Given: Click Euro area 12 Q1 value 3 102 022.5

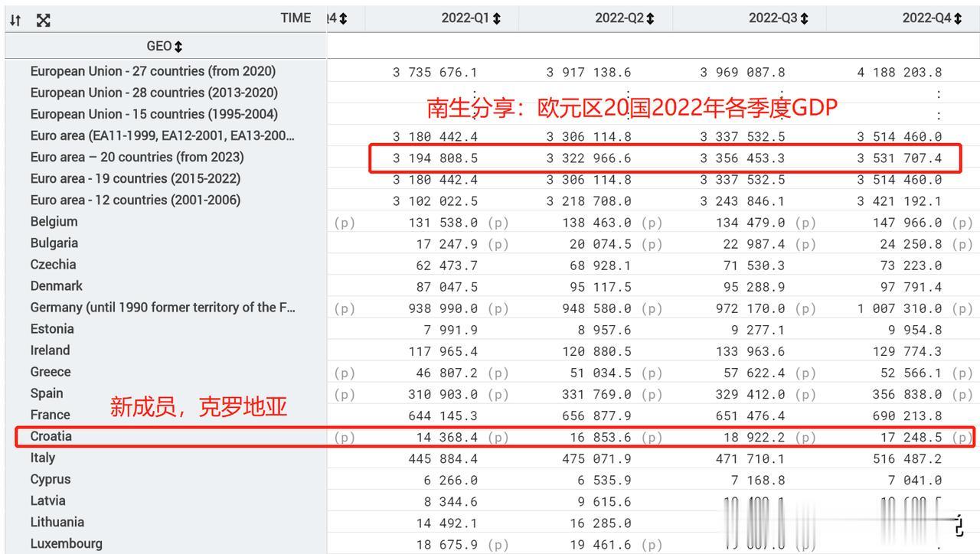Looking at the screenshot, I should click(435, 201).
